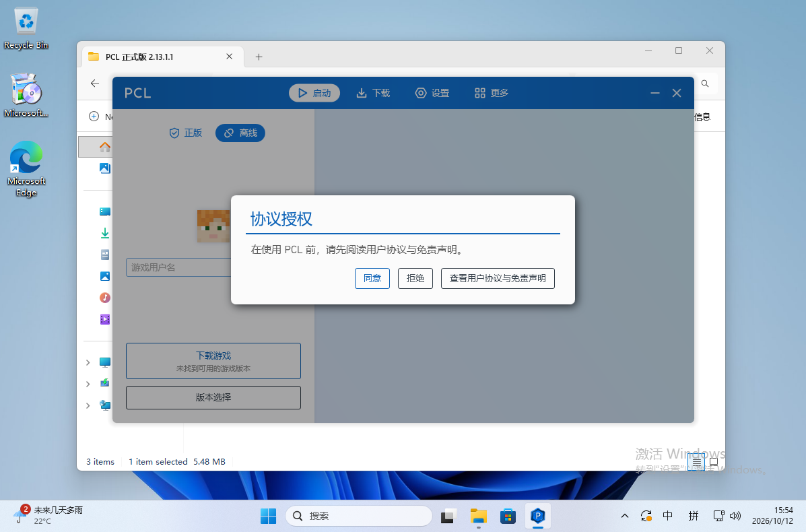
Task: Click the PCL logo text
Action: [x=138, y=93]
